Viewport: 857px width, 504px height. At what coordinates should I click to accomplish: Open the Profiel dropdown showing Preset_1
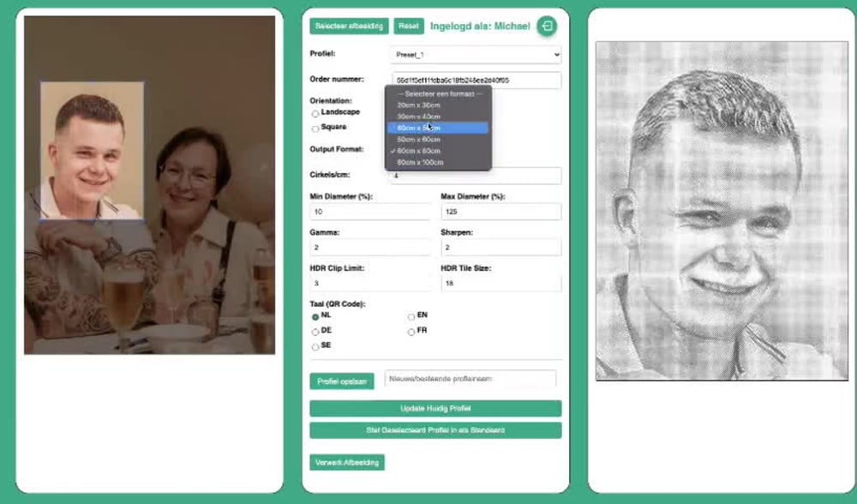click(476, 55)
